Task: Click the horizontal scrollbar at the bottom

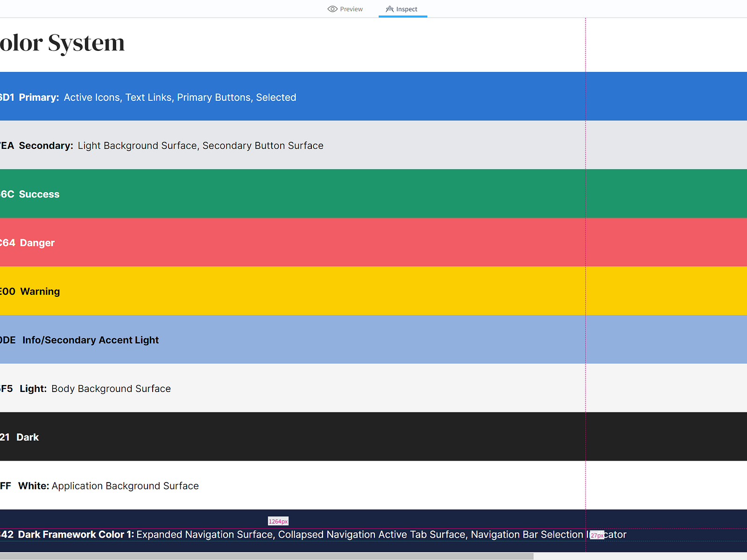Action: click(266, 557)
